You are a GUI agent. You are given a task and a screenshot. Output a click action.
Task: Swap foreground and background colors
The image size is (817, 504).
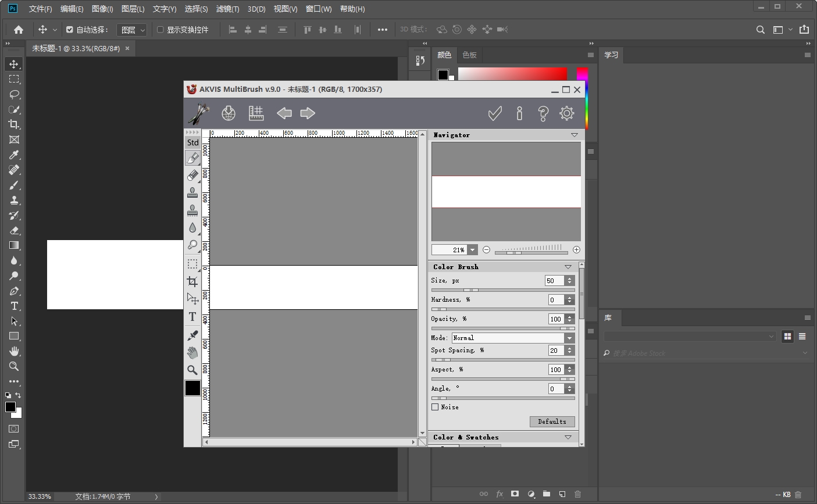[18, 395]
